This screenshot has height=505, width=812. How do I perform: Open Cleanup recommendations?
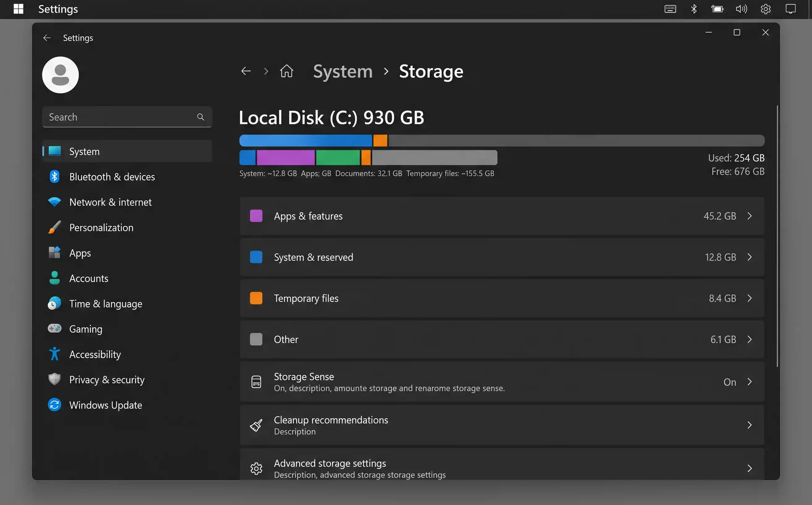click(x=502, y=425)
